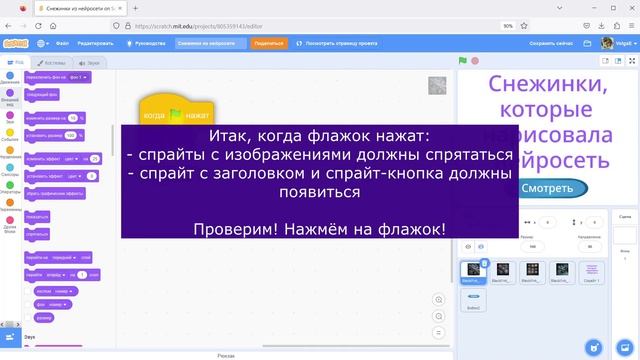
Task: Select the Операторы blocks category
Action: pyautogui.click(x=10, y=188)
